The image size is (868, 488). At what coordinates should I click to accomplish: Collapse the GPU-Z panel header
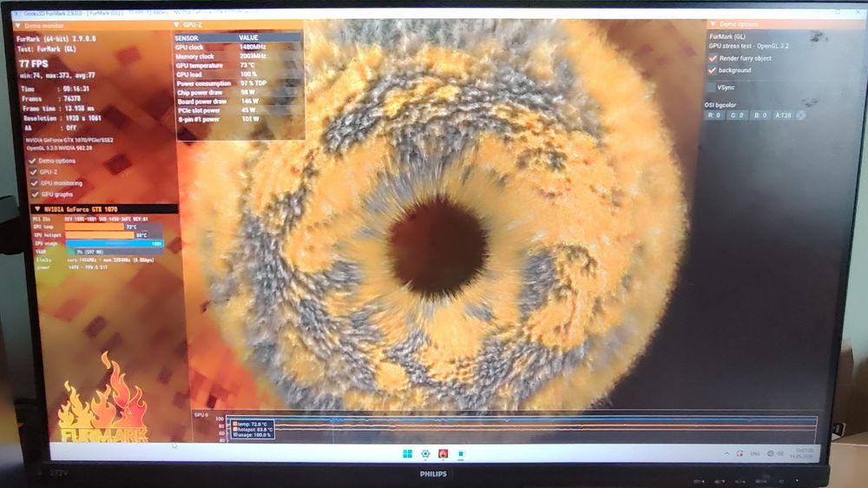(176, 25)
